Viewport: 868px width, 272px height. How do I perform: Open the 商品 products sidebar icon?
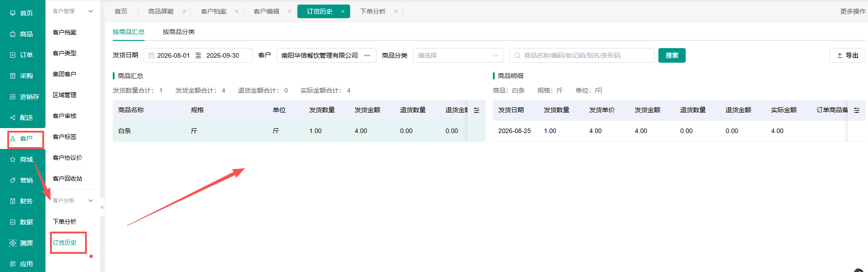13,34
